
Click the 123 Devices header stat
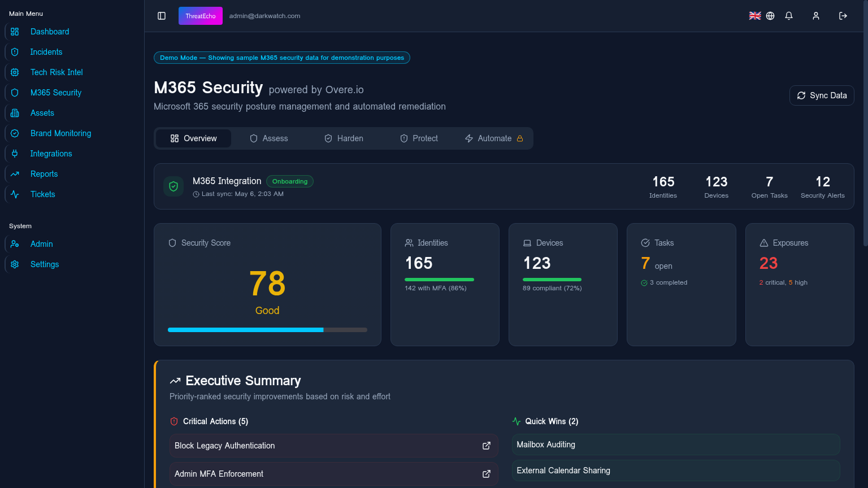pyautogui.click(x=717, y=187)
